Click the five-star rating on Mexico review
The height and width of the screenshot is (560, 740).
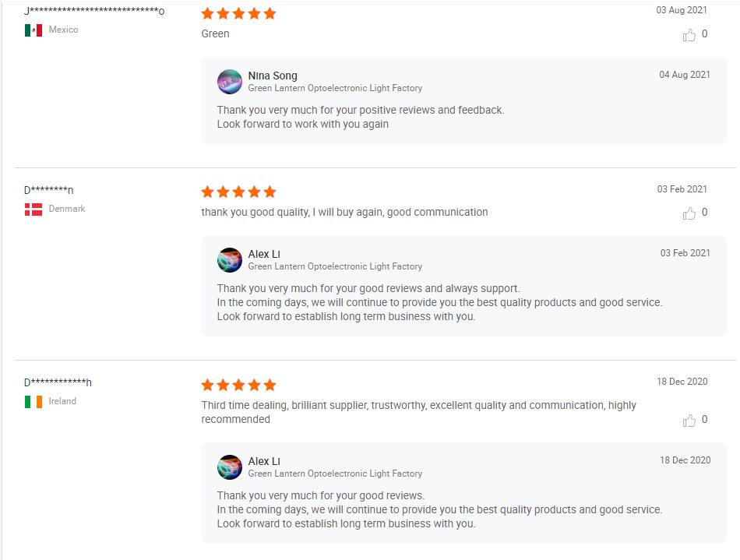click(x=238, y=14)
